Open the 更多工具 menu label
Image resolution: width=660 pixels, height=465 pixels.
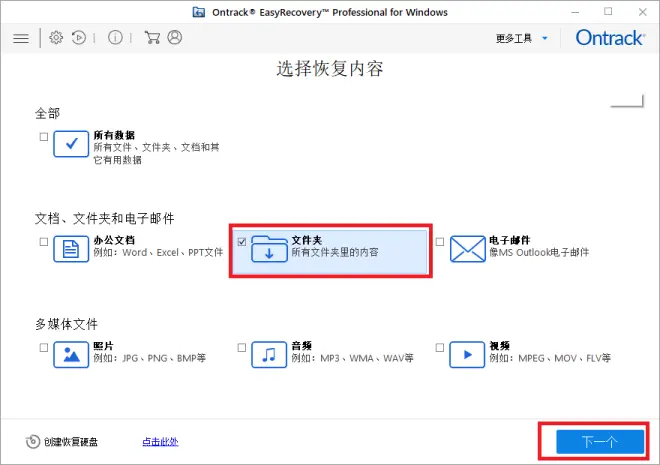click(514, 38)
